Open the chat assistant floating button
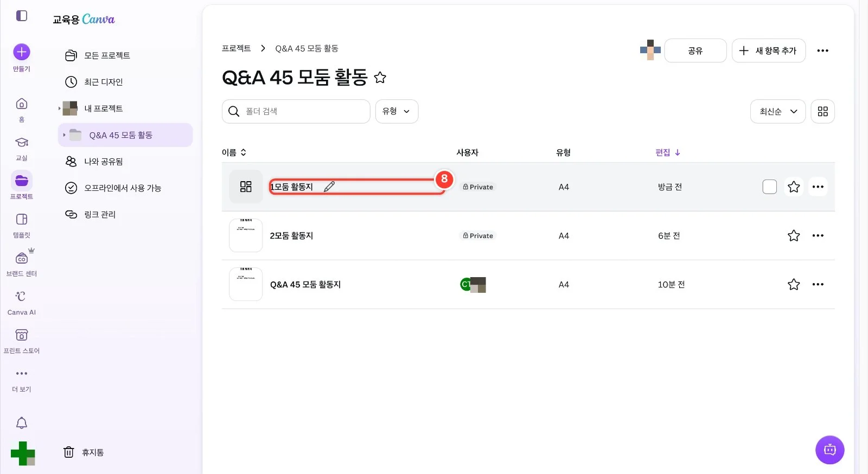Viewport: 868px width, 474px height. tap(830, 450)
